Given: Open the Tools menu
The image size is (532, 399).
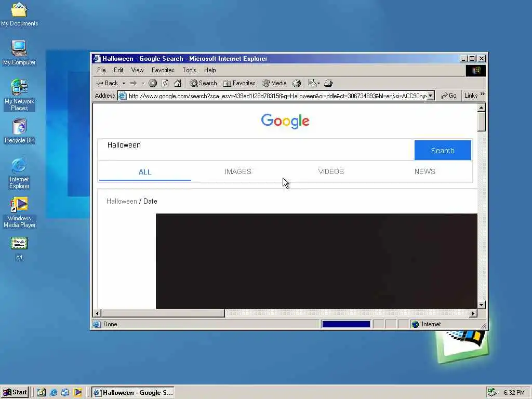Looking at the screenshot, I should coord(189,70).
